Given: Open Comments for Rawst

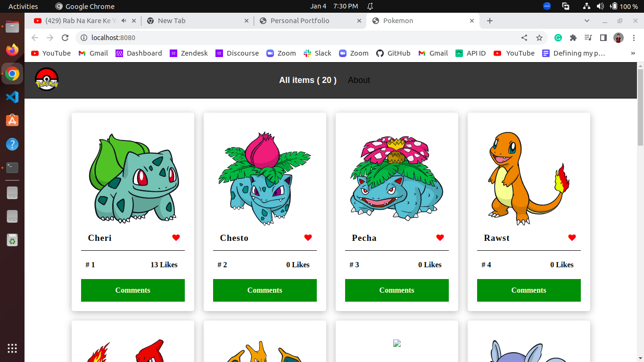Looking at the screenshot, I should click(529, 290).
